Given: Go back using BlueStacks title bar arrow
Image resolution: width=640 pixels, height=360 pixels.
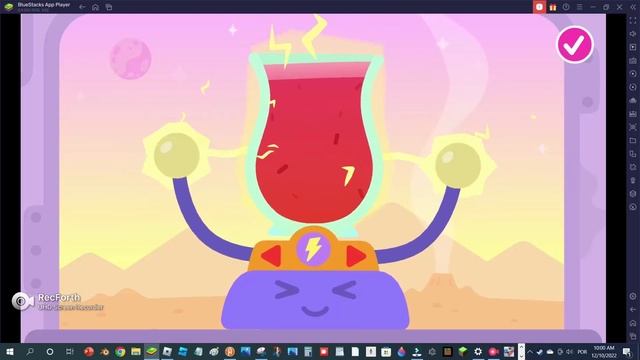Looking at the screenshot, I should (x=82, y=7).
